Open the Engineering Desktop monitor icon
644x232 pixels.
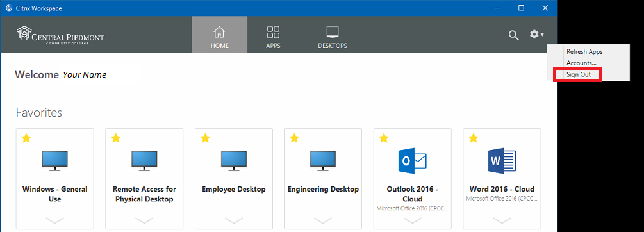[323, 161]
